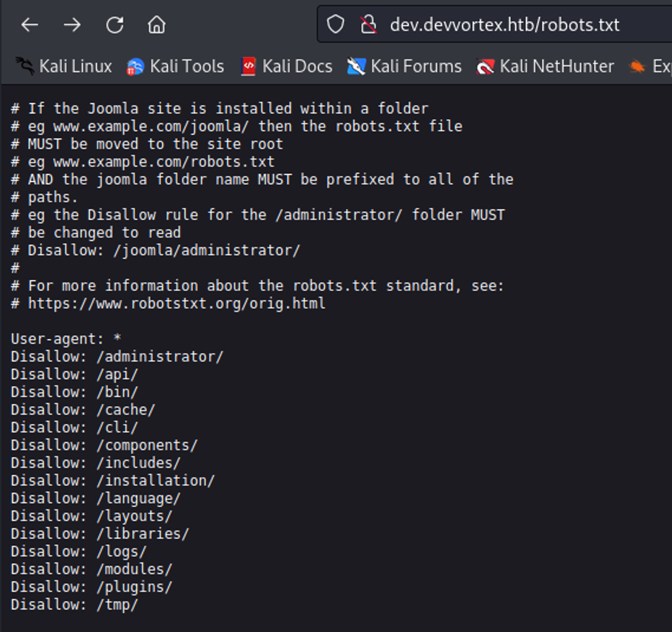
Task: Click the browser Forward arrow
Action: [x=72, y=25]
